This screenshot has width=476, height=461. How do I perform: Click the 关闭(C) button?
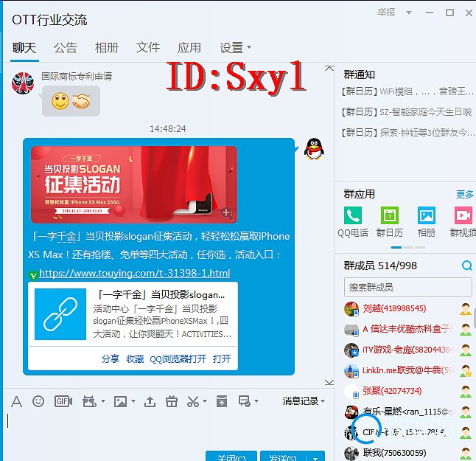231,457
